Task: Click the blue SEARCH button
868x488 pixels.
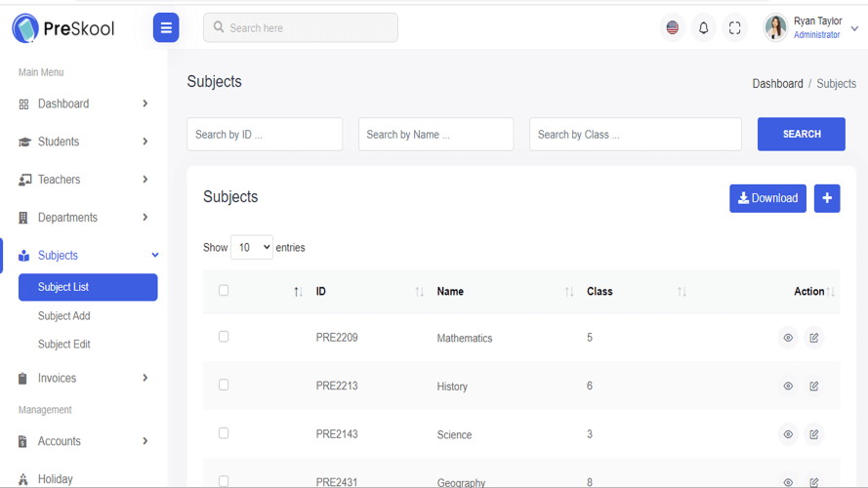Action: coord(802,134)
